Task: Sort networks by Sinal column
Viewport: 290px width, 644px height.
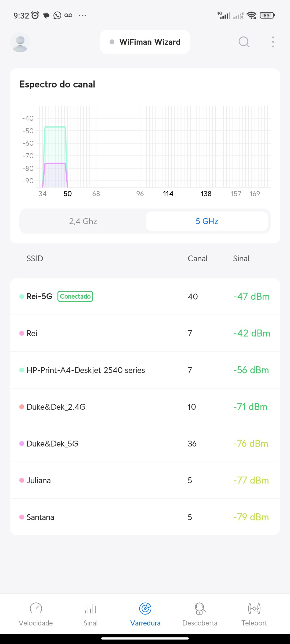Action: point(241,259)
